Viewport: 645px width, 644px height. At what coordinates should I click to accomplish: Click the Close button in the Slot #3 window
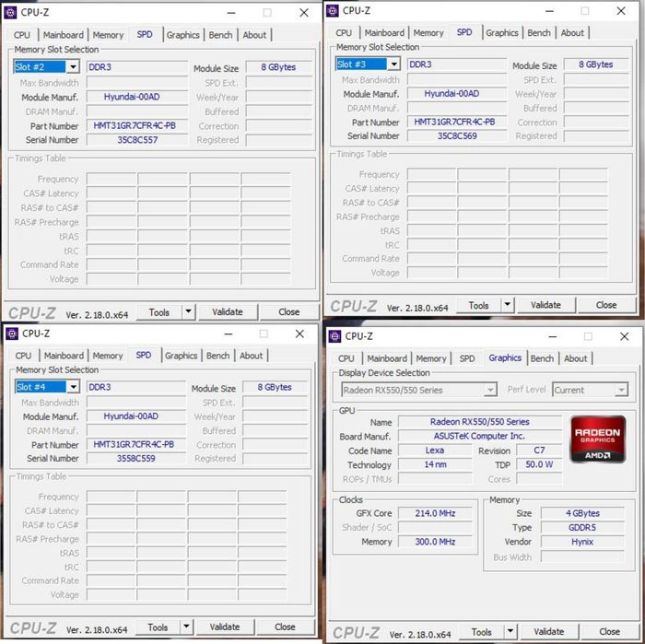(606, 305)
